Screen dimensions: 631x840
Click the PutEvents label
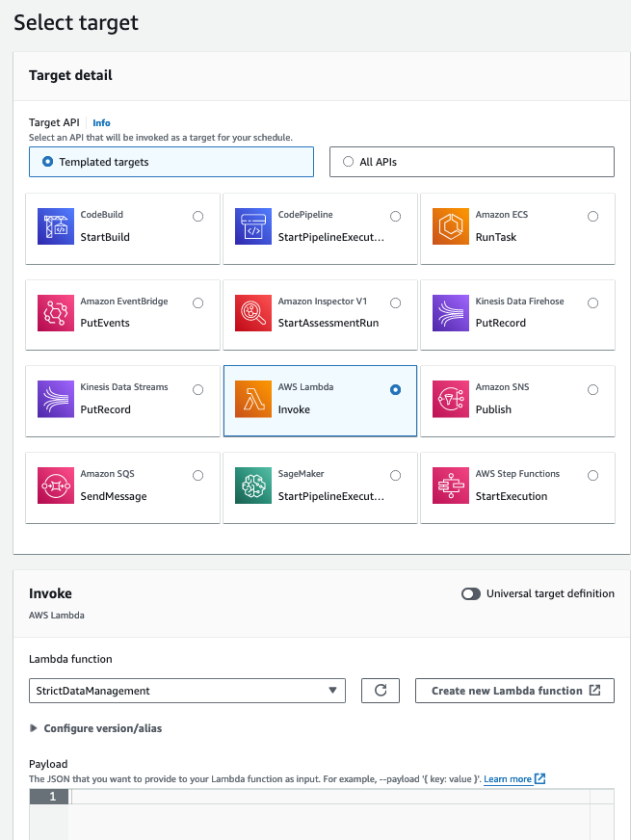105,323
